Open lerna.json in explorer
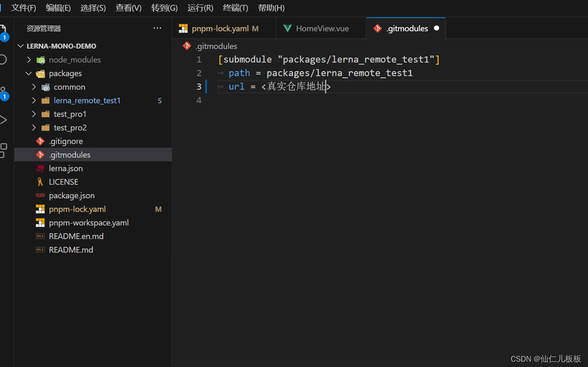The image size is (588, 367). [93, 168]
